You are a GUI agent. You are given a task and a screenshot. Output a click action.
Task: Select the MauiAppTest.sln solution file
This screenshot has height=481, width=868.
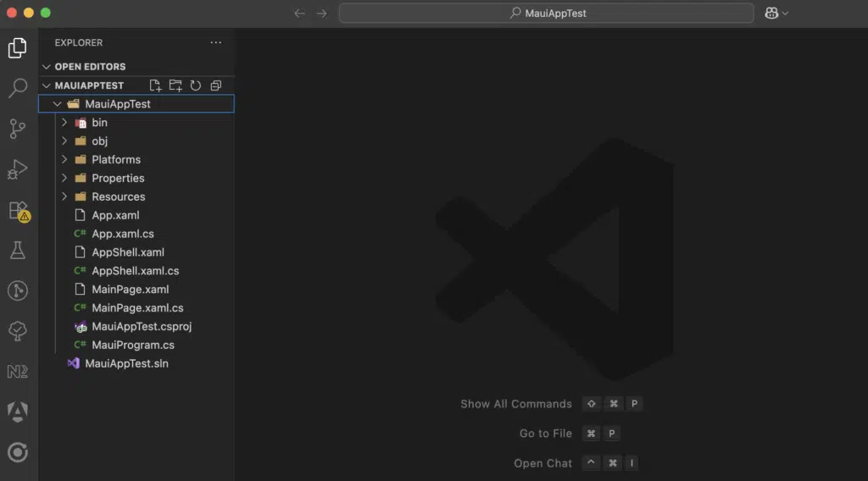[126, 364]
